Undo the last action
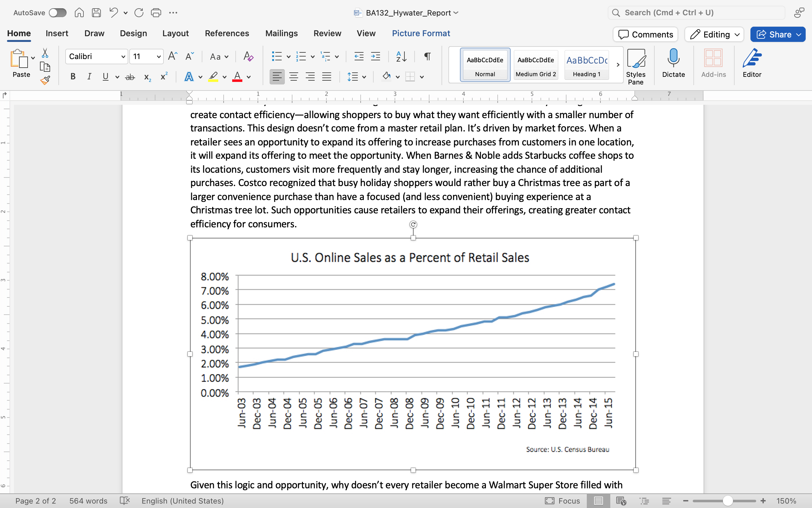The width and height of the screenshot is (812, 508). [114, 13]
